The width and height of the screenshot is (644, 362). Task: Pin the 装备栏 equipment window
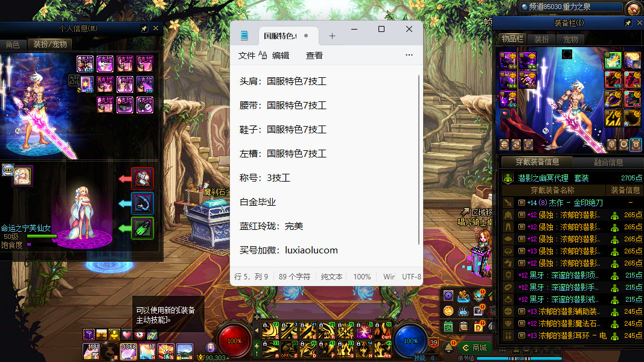click(628, 23)
